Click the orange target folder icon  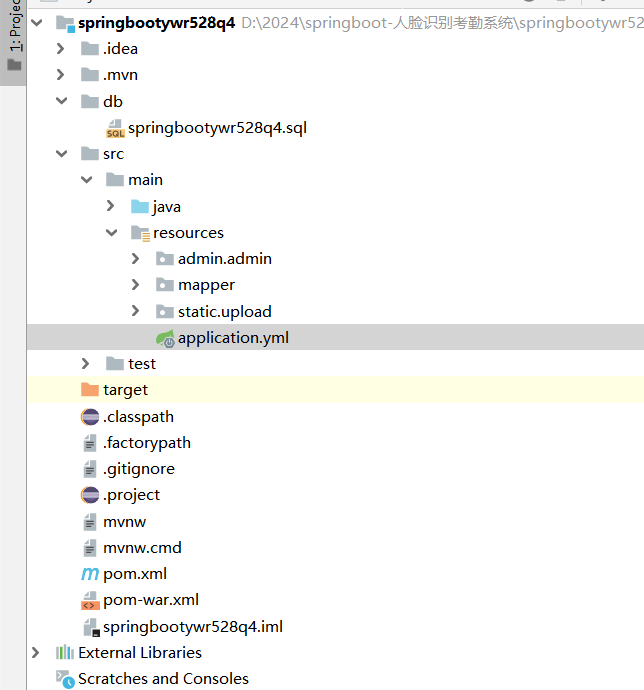point(90,390)
